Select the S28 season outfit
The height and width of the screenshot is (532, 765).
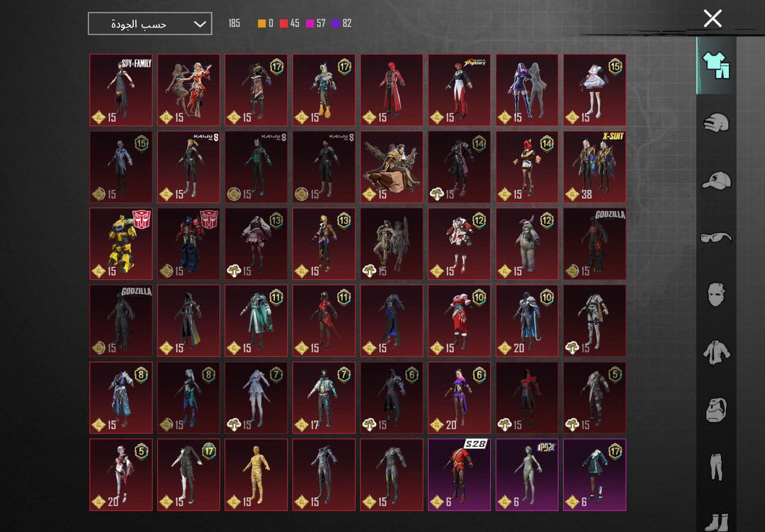click(x=459, y=474)
